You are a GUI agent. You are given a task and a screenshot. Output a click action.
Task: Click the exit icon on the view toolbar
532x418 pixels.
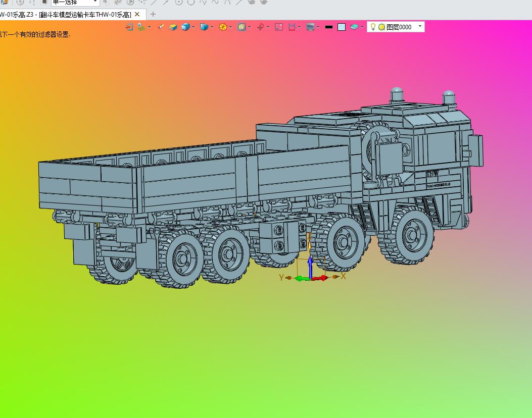(129, 27)
